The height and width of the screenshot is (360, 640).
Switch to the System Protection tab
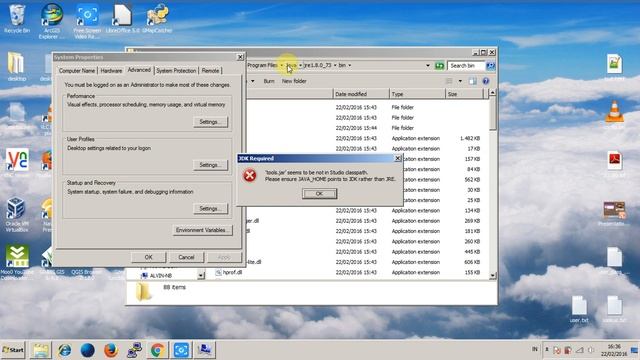[x=176, y=71]
